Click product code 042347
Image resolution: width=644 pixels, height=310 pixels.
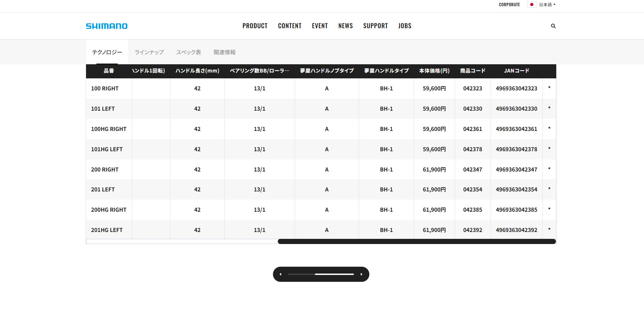(473, 170)
